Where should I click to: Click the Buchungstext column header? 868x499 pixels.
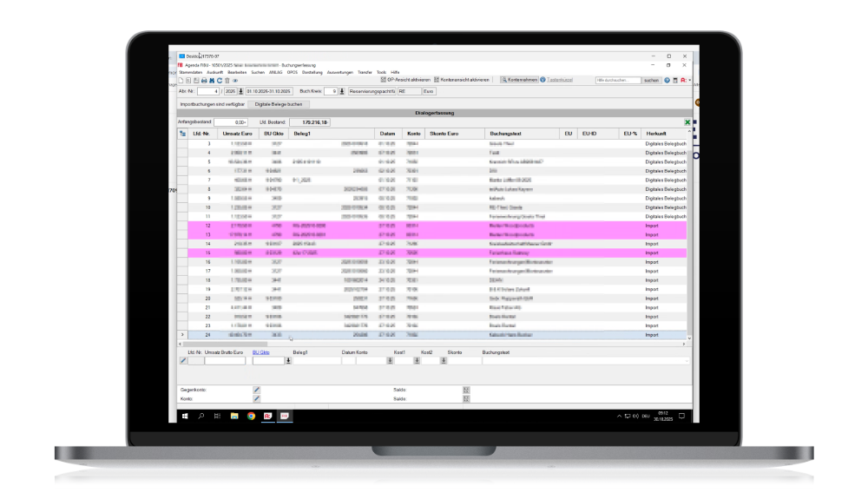pos(522,134)
